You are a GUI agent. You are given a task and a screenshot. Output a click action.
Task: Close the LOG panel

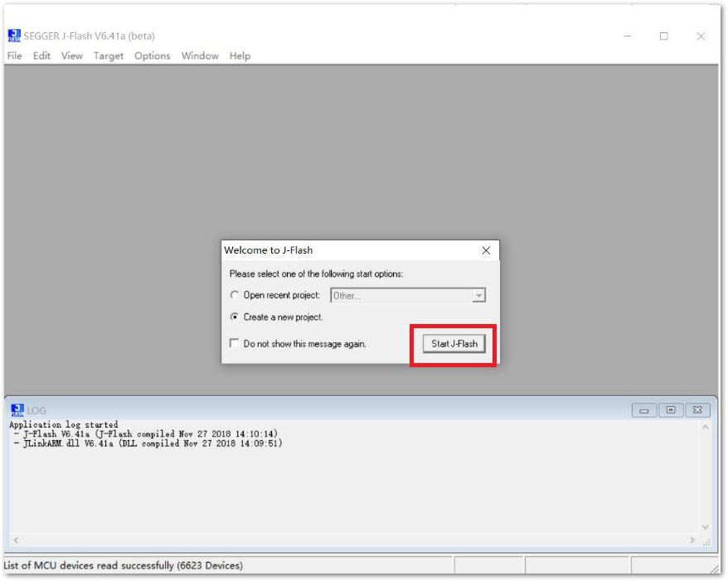697,410
